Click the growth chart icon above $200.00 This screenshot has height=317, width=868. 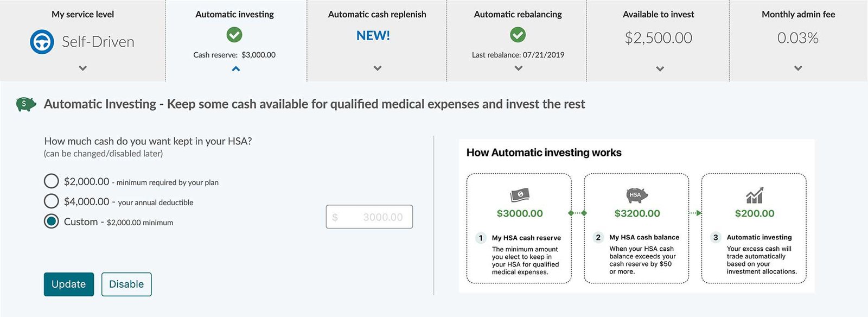755,195
